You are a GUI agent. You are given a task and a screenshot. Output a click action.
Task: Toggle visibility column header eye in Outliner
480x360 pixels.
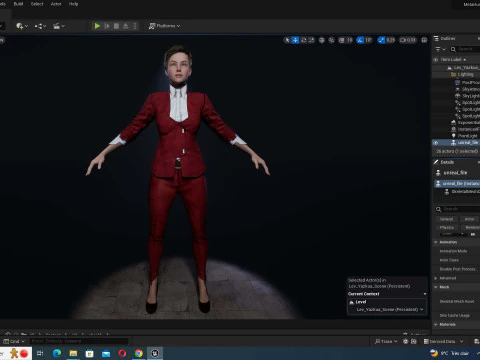[x=435, y=60]
